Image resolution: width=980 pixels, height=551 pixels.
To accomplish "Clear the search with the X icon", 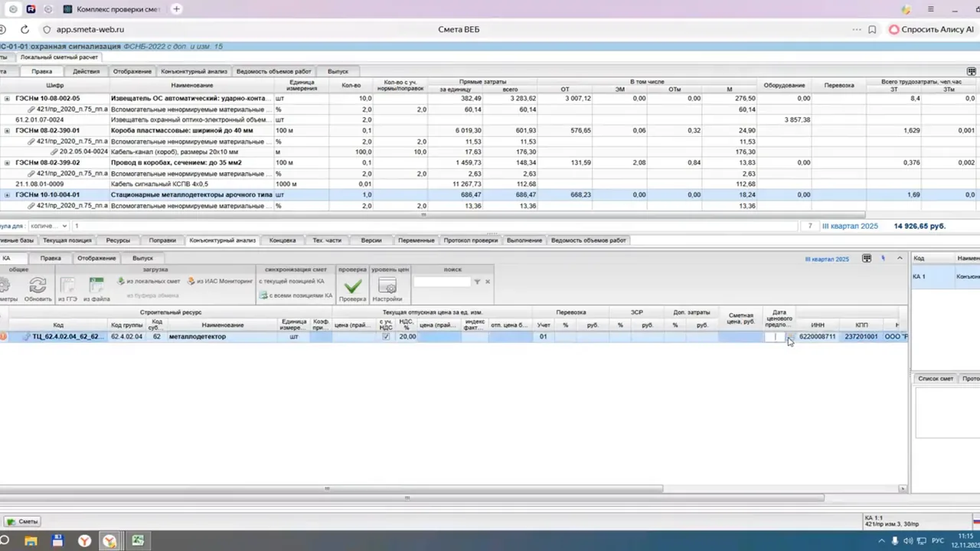I will tap(487, 282).
